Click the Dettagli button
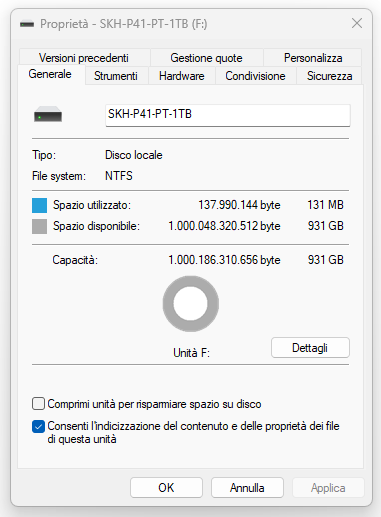 coord(310,348)
